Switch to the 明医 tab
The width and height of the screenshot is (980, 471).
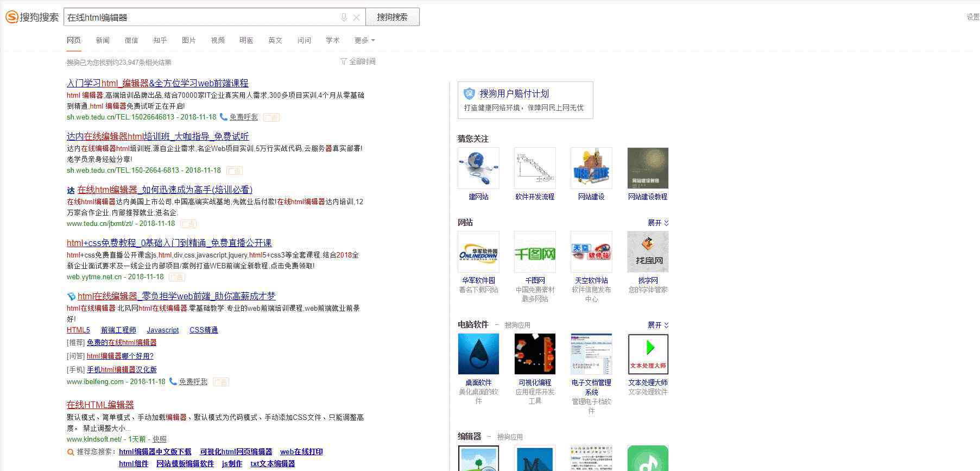(x=246, y=40)
